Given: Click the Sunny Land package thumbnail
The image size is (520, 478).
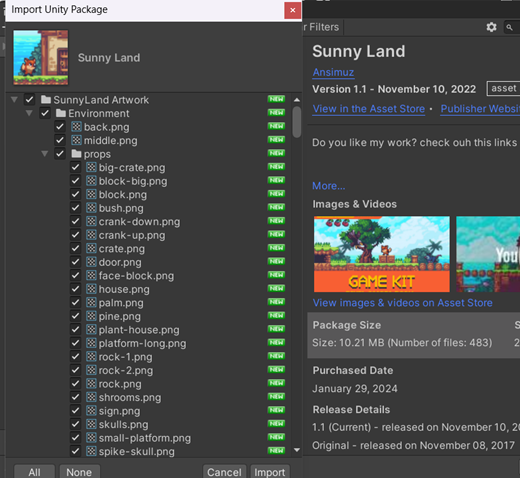Looking at the screenshot, I should [41, 57].
